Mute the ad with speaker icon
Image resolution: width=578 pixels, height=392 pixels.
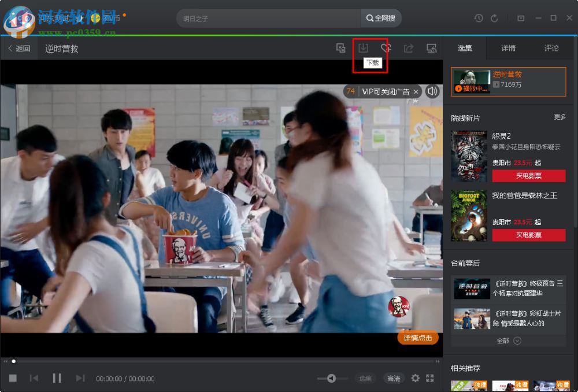tap(432, 91)
